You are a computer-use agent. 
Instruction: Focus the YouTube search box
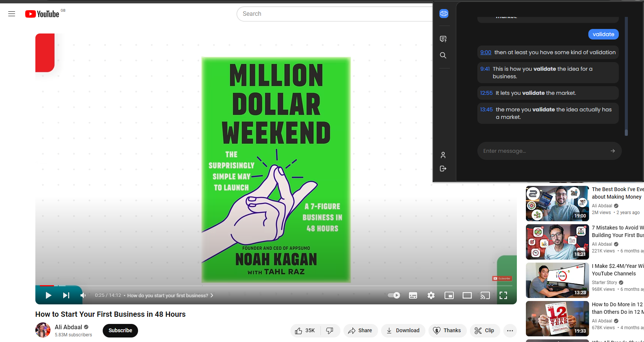click(335, 14)
